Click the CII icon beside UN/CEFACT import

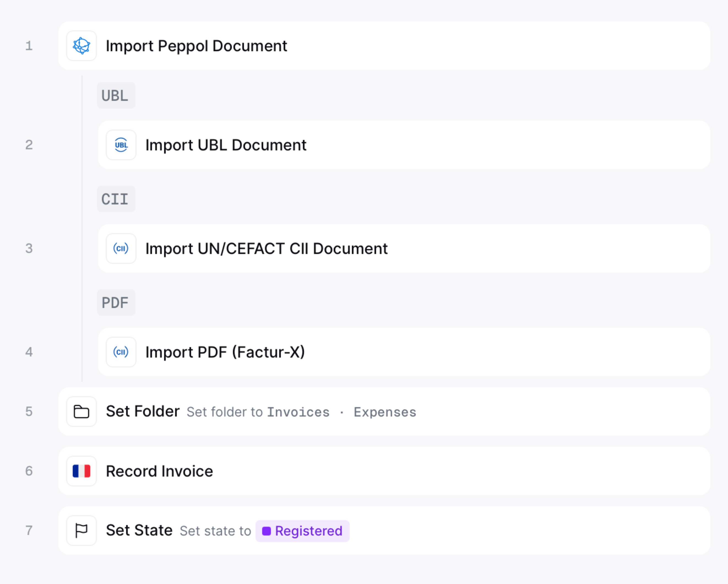121,248
